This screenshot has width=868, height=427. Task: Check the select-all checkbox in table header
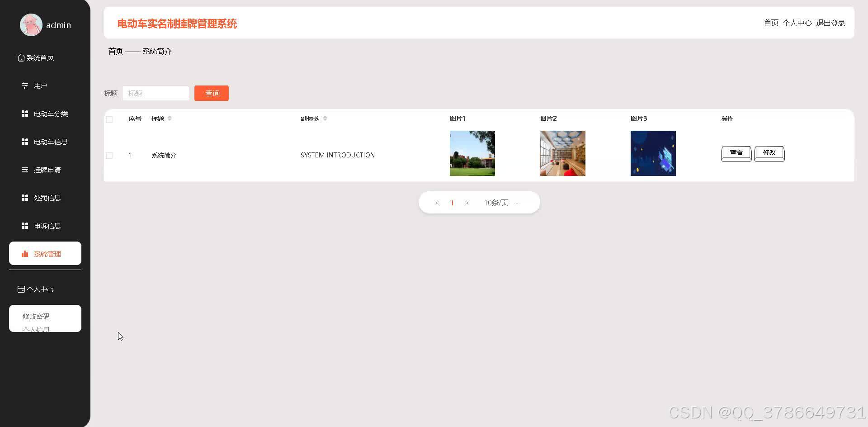click(x=109, y=119)
